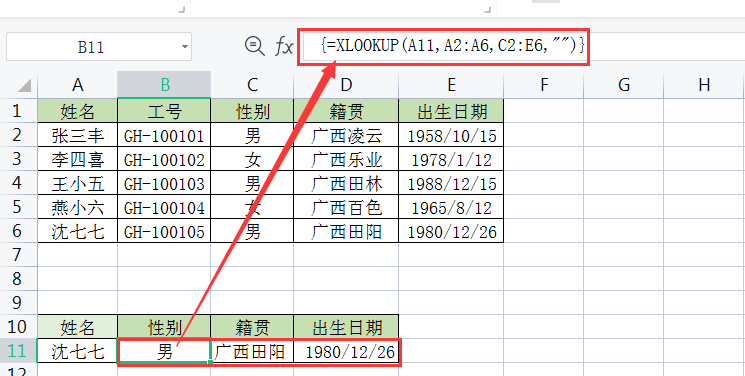Select the cell with 广西乐业

(x=346, y=159)
